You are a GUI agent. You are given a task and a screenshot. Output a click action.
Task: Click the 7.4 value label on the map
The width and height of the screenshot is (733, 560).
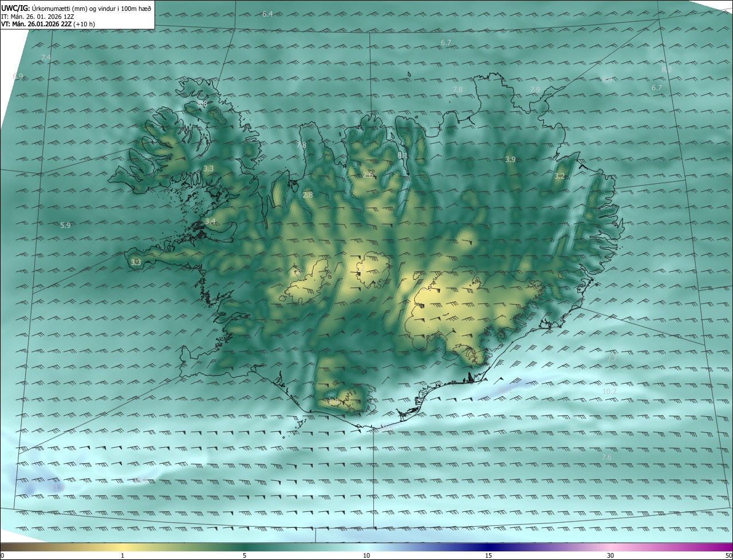point(46,58)
